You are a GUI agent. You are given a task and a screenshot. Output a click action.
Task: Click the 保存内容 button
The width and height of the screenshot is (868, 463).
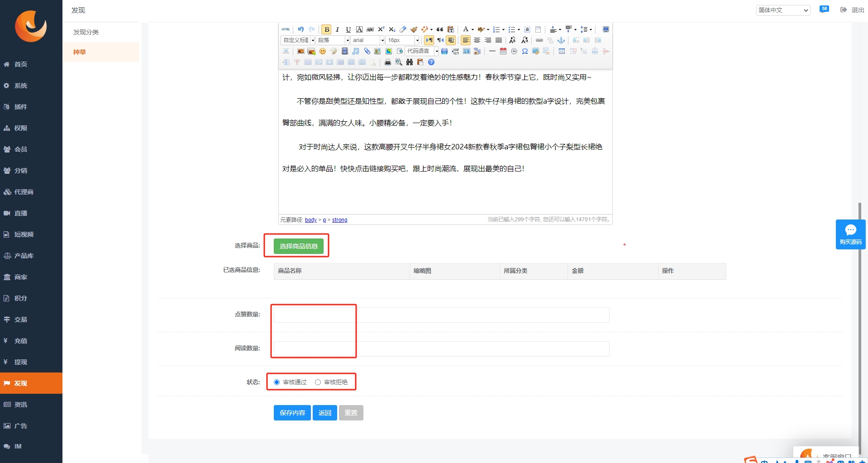[x=292, y=413]
